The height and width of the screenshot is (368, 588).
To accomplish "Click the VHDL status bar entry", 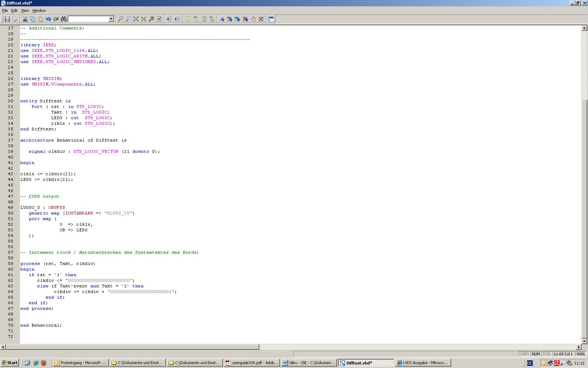I will click(581, 354).
